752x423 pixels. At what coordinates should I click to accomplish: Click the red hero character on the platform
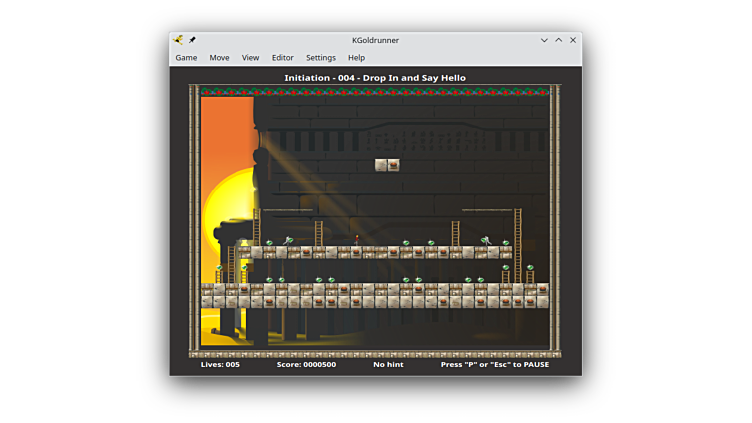(x=356, y=240)
